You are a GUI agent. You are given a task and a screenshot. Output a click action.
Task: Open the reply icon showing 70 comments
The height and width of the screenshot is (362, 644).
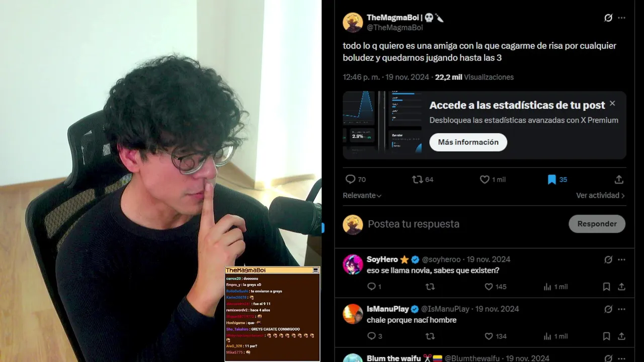tap(351, 179)
